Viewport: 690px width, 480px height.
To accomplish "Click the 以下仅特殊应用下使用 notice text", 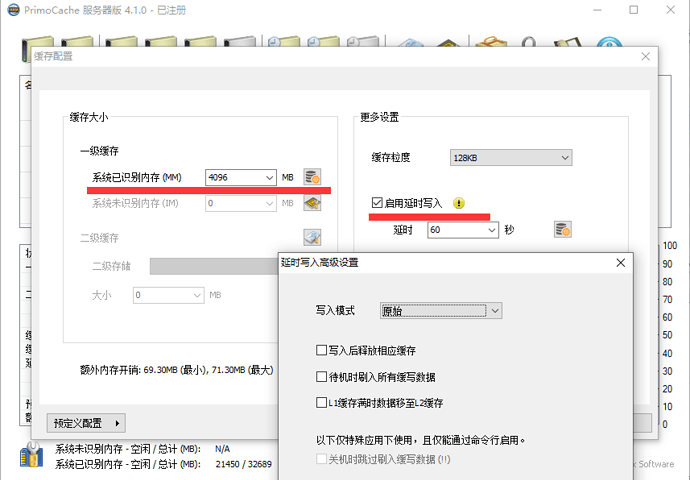I will coord(421,440).
